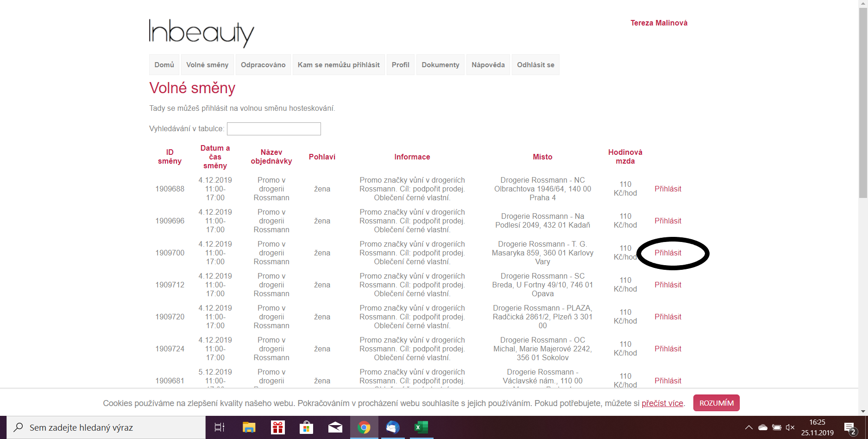Open přečíst více cookies link
Image resolution: width=868 pixels, height=439 pixels.
click(x=662, y=403)
